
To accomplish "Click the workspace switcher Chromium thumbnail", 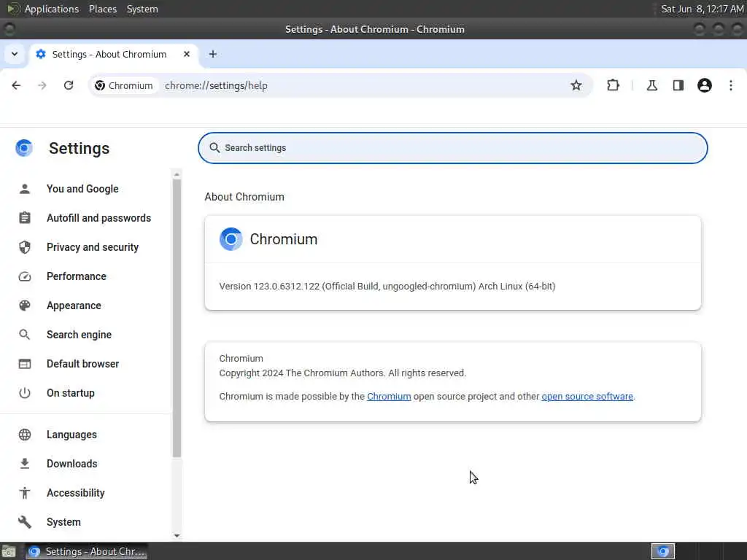I will pyautogui.click(x=663, y=551).
